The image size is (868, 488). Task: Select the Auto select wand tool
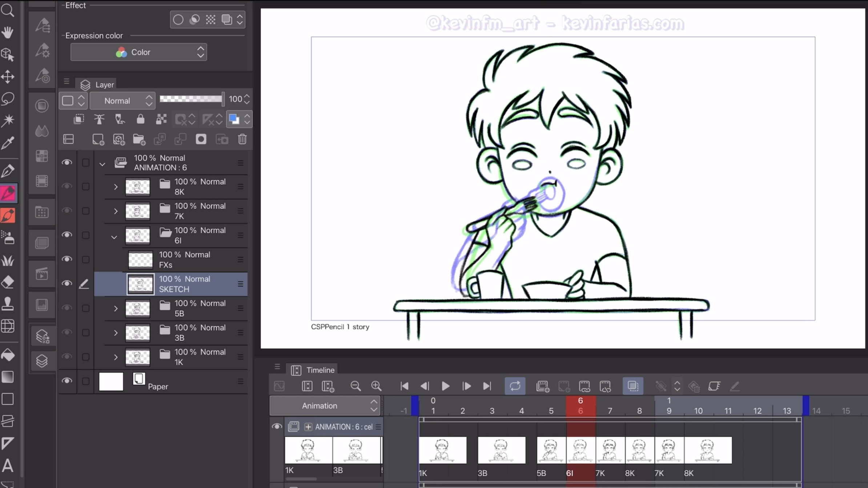[8, 120]
